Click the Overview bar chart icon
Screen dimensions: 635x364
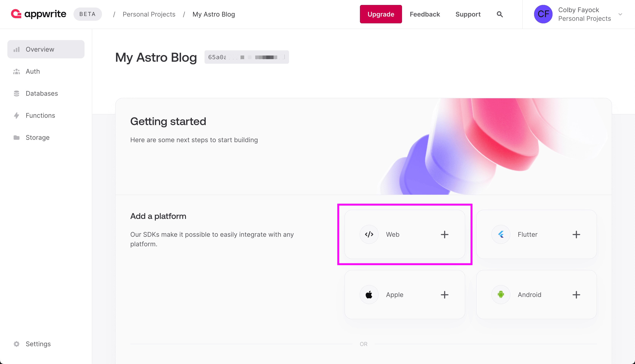point(17,49)
